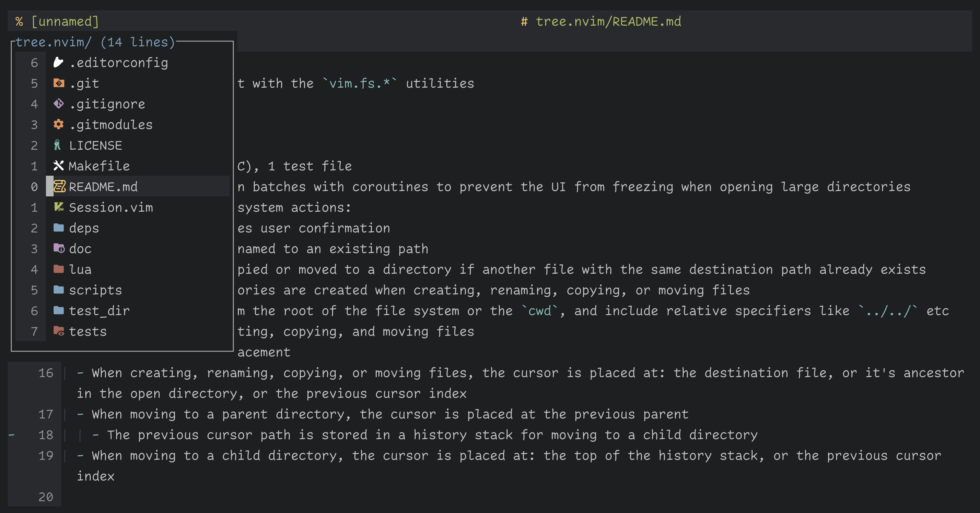Click the orange .git folder icon

point(59,83)
